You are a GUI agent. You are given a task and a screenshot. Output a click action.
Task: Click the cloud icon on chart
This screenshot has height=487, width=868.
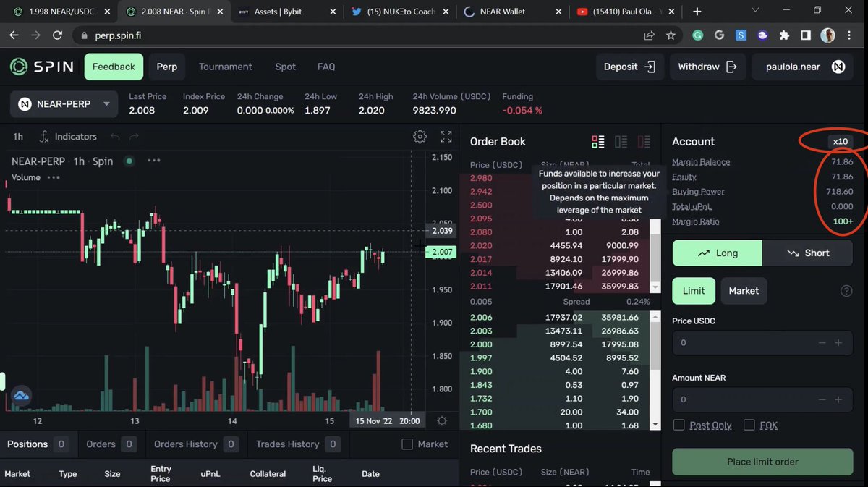click(21, 395)
